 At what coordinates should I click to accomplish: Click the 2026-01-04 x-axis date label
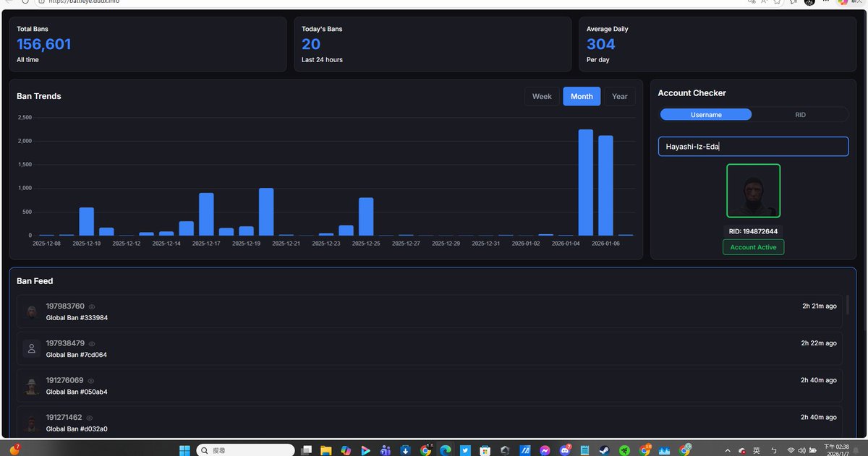(566, 244)
